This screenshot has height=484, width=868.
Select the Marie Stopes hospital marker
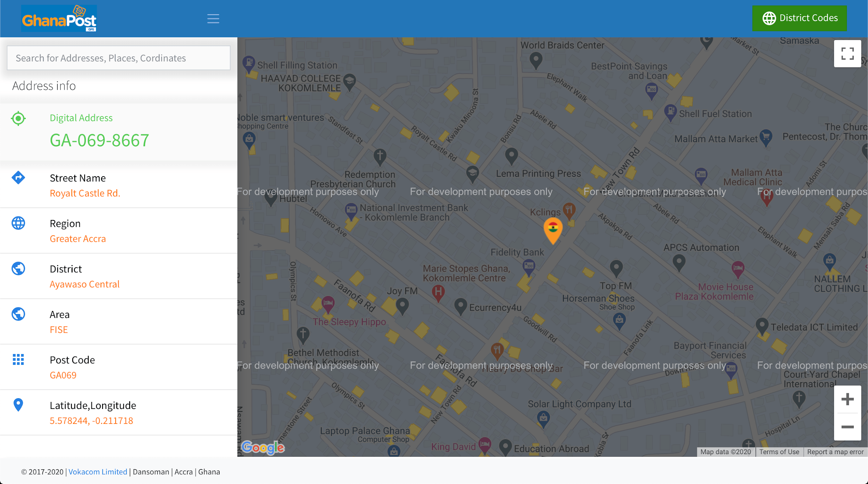point(439,293)
